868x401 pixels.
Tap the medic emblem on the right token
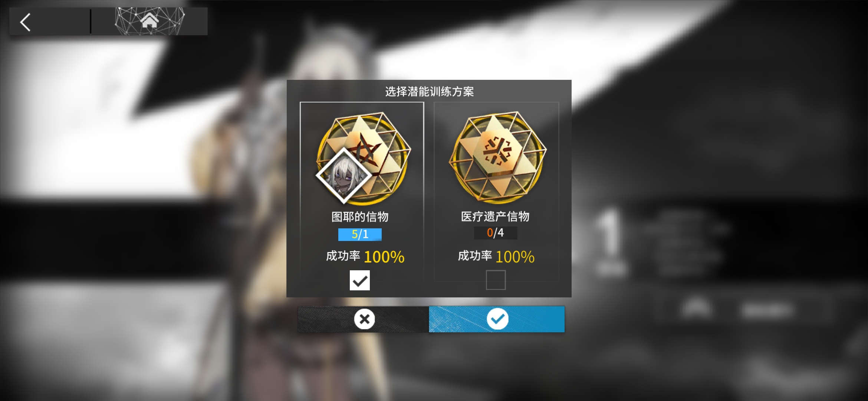tap(497, 151)
